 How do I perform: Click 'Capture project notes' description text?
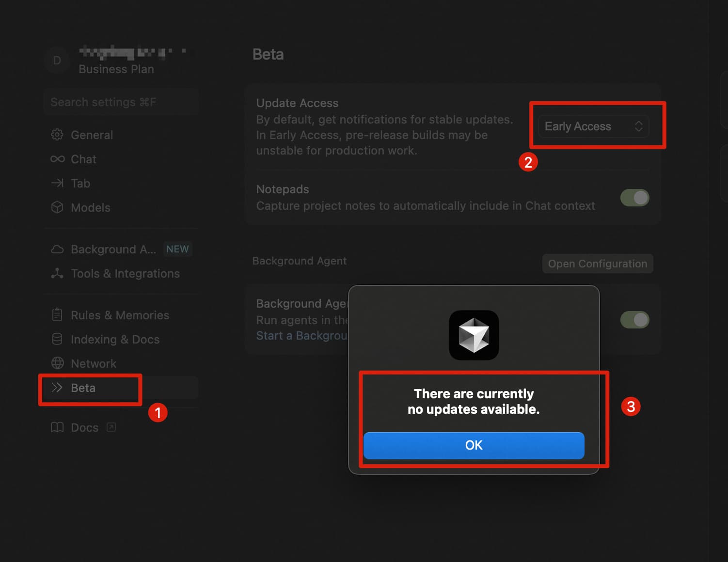[426, 206]
